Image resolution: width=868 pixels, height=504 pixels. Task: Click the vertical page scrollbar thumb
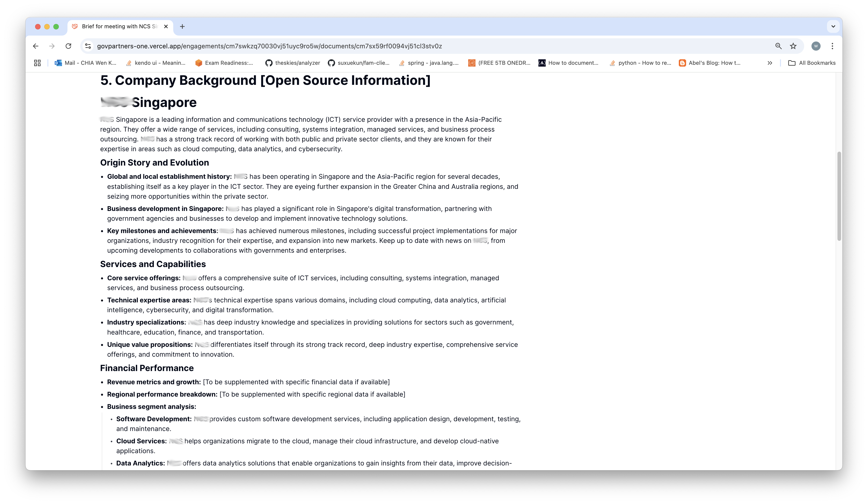coord(839,197)
